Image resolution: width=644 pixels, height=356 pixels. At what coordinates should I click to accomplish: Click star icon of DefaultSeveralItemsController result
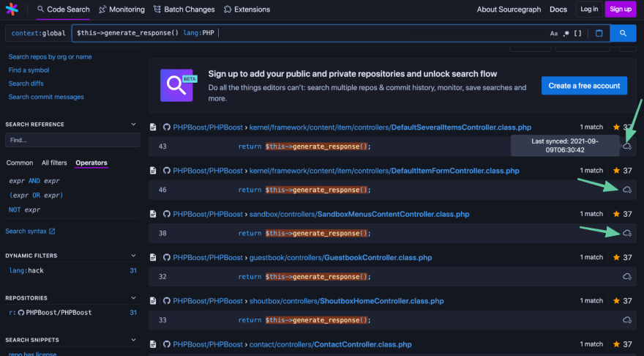point(616,127)
